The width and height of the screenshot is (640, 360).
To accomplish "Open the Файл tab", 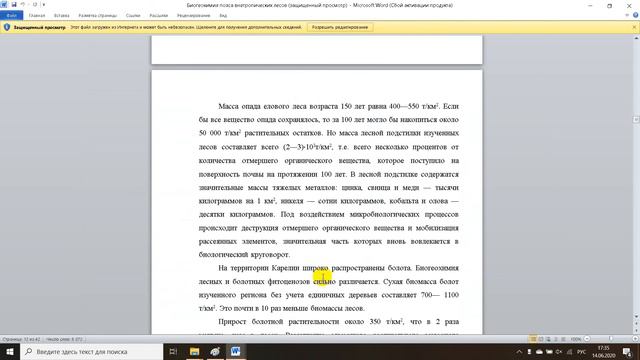I will [x=11, y=16].
